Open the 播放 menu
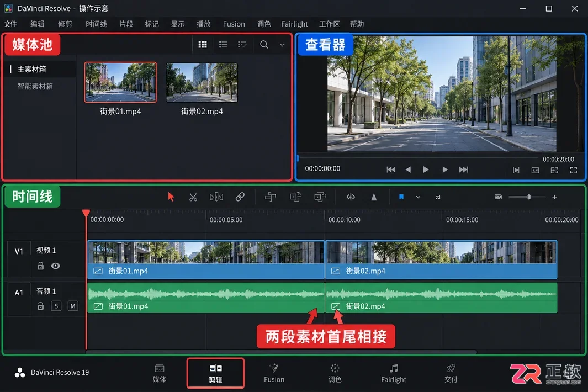Image resolution: width=588 pixels, height=392 pixels. click(x=203, y=24)
